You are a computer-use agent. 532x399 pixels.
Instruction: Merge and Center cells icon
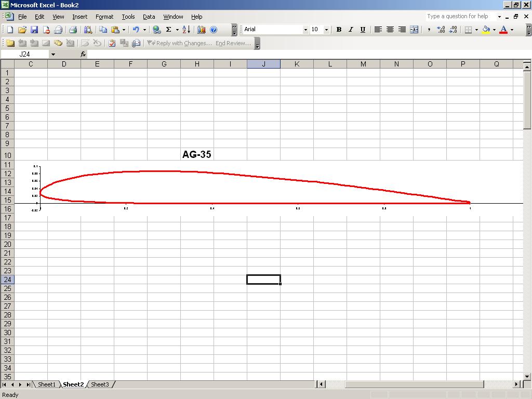pyautogui.click(x=414, y=30)
